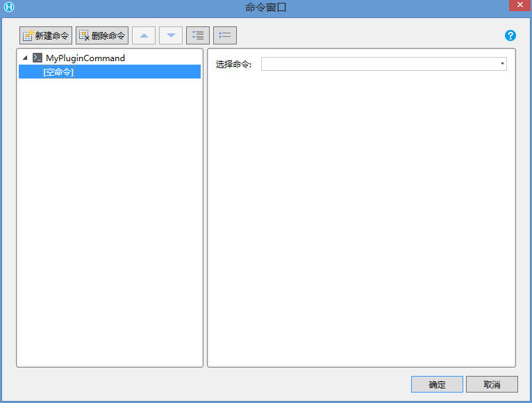This screenshot has width=532, height=403.
Task: Click the 取消 (Cancel) button
Action: (492, 384)
